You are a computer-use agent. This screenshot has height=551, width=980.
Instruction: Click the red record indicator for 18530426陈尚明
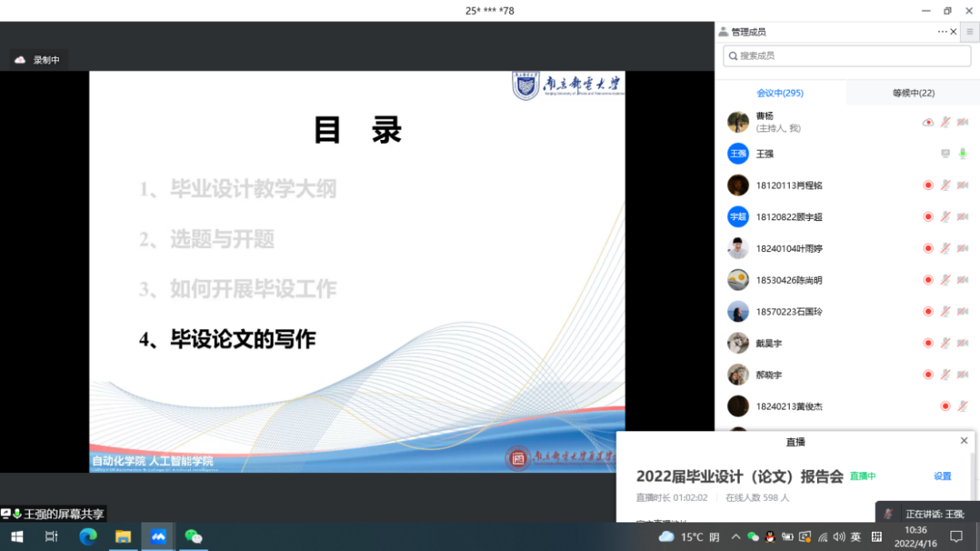point(927,280)
